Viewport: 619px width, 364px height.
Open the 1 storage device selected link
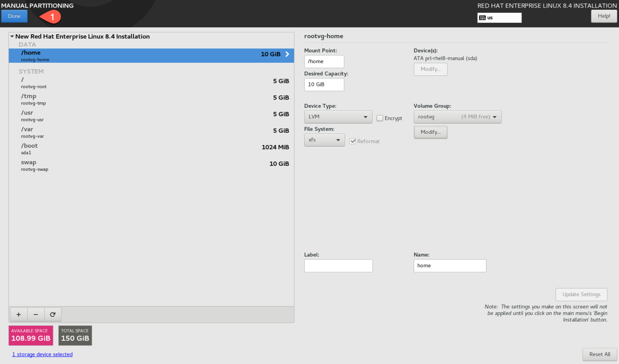[42, 354]
